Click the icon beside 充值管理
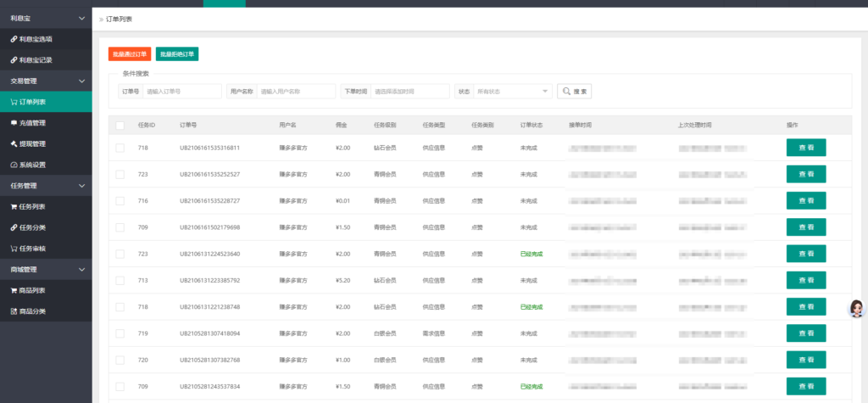The image size is (868, 403). [x=14, y=123]
